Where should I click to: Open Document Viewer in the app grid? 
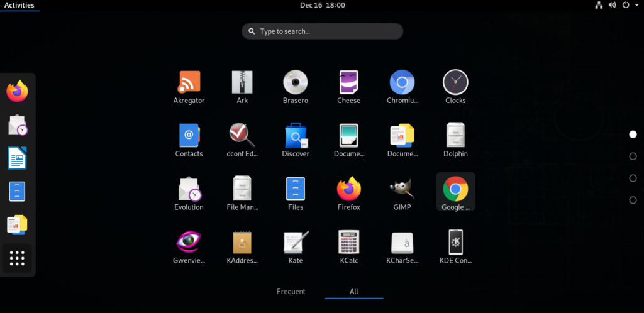point(402,141)
